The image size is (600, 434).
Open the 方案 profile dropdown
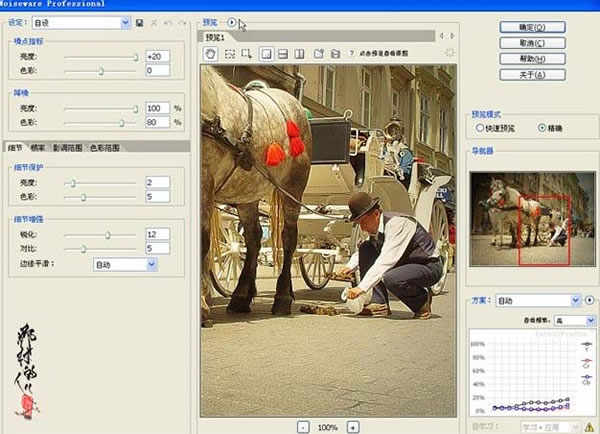point(538,301)
